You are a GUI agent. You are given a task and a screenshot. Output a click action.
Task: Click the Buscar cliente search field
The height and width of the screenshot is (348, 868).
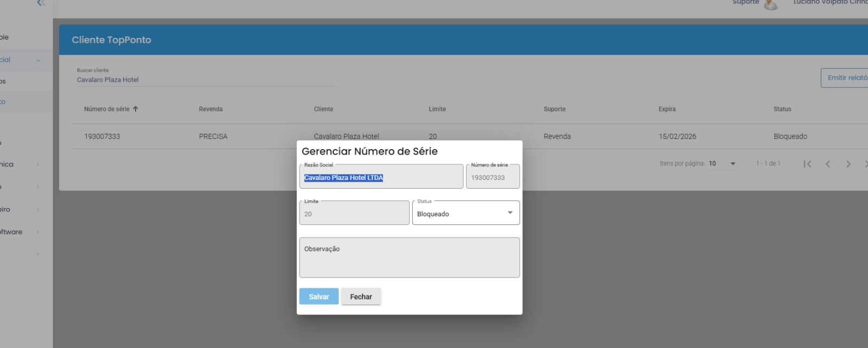tap(206, 80)
